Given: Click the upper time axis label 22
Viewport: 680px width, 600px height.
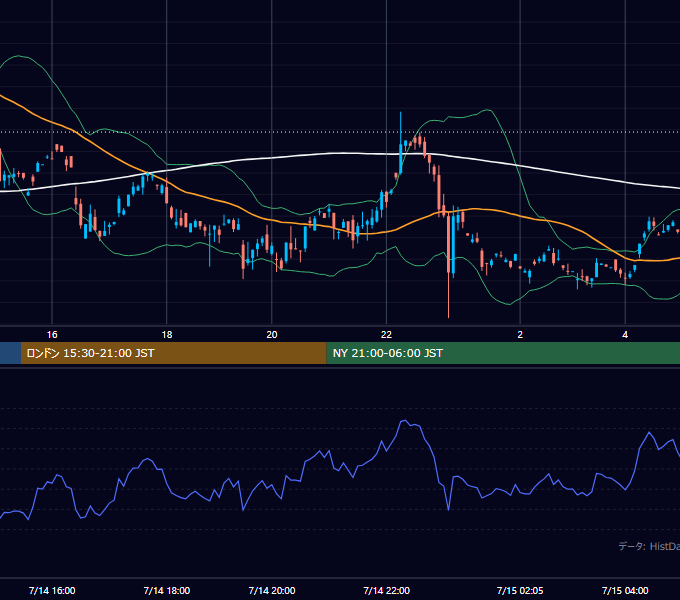Looking at the screenshot, I should tap(386, 335).
